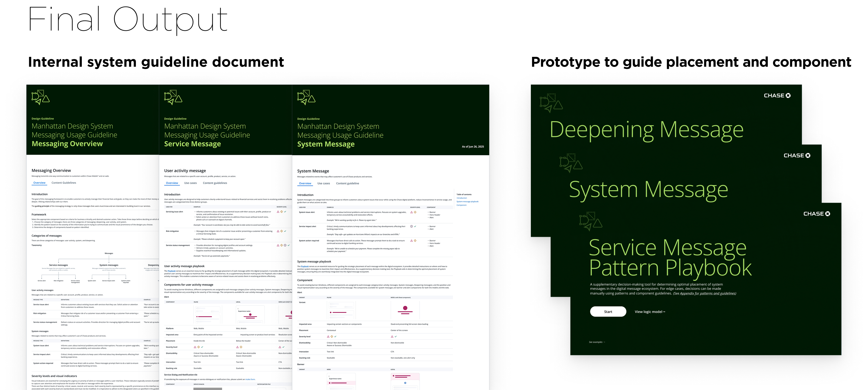
Task: Select Use cases tab under User activity message
Action: [x=190, y=183]
